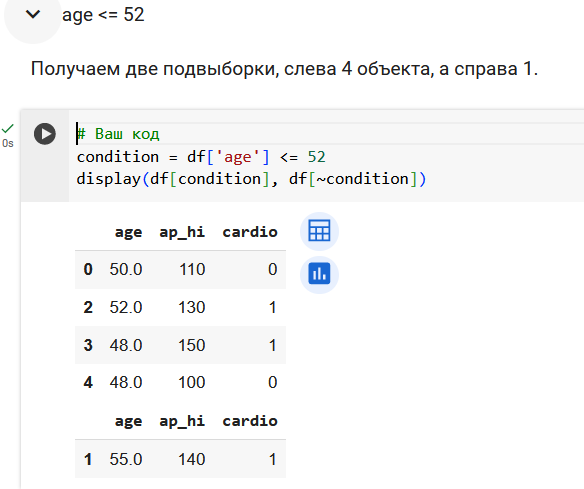Select the row with age 55.0

(x=180, y=459)
